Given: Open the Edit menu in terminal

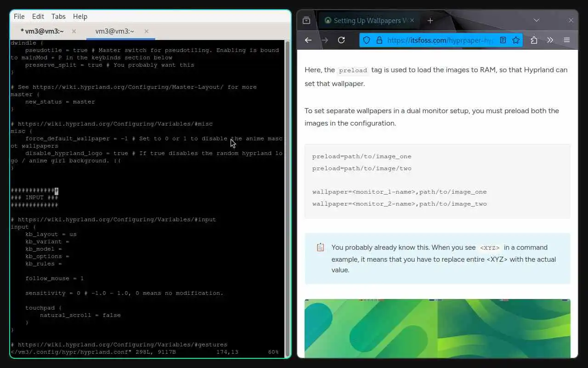Looking at the screenshot, I should point(38,17).
